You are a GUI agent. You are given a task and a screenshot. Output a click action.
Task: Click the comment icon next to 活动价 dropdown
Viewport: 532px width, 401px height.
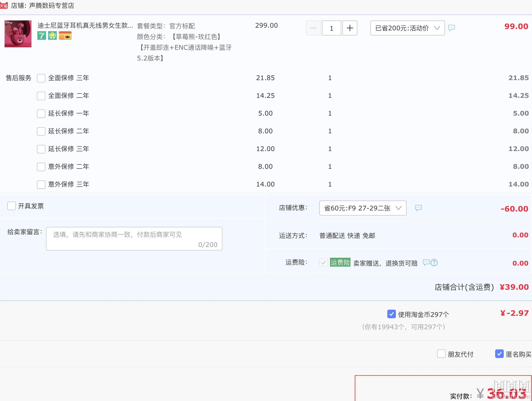coord(452,28)
